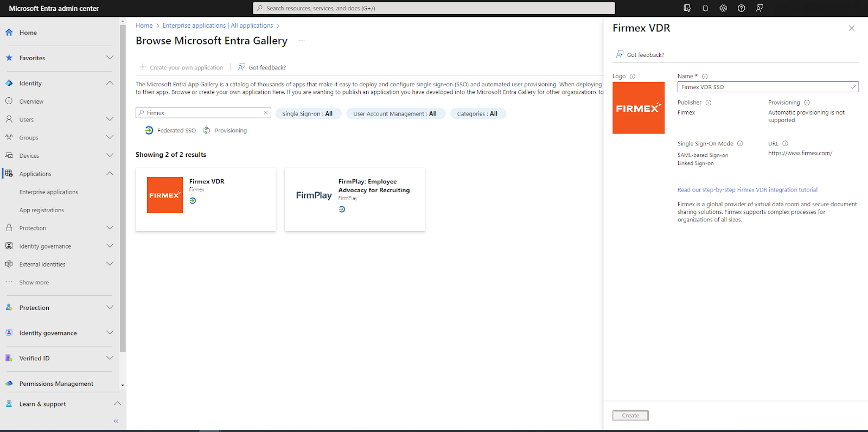Collapse the sidebar with double-chevron icon
Viewport: 868px width, 432px height.
pos(116,421)
